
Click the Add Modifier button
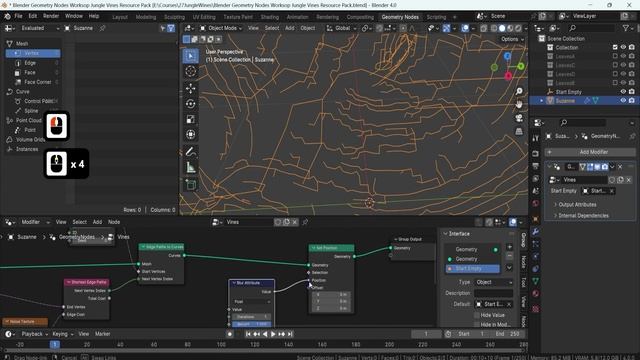pyautogui.click(x=590, y=152)
